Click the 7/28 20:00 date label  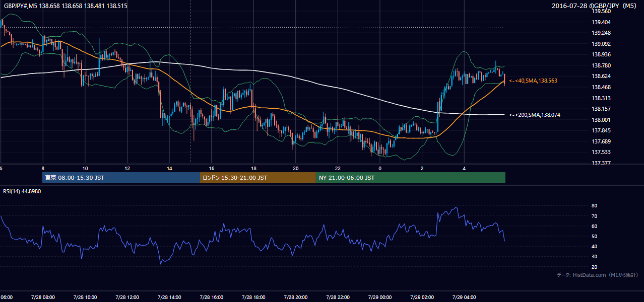click(295, 297)
